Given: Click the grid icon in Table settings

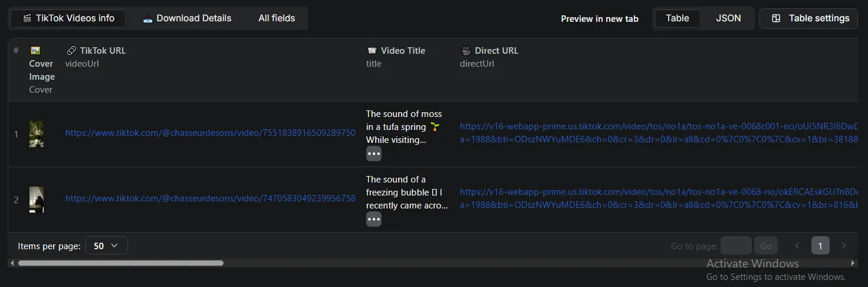Looking at the screenshot, I should click(x=777, y=18).
